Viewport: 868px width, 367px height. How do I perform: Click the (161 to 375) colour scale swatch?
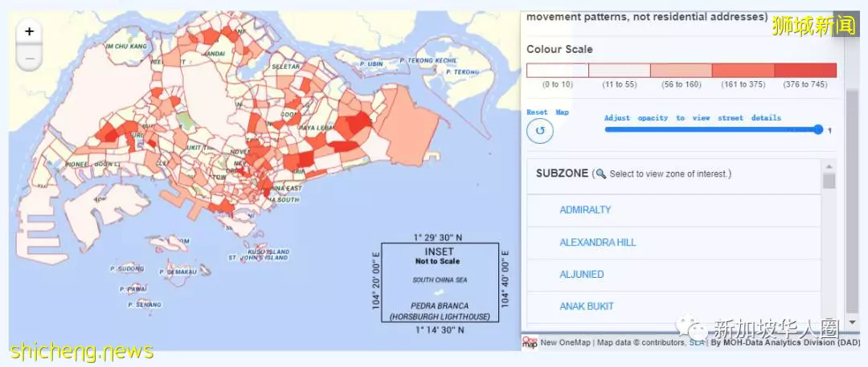(743, 71)
